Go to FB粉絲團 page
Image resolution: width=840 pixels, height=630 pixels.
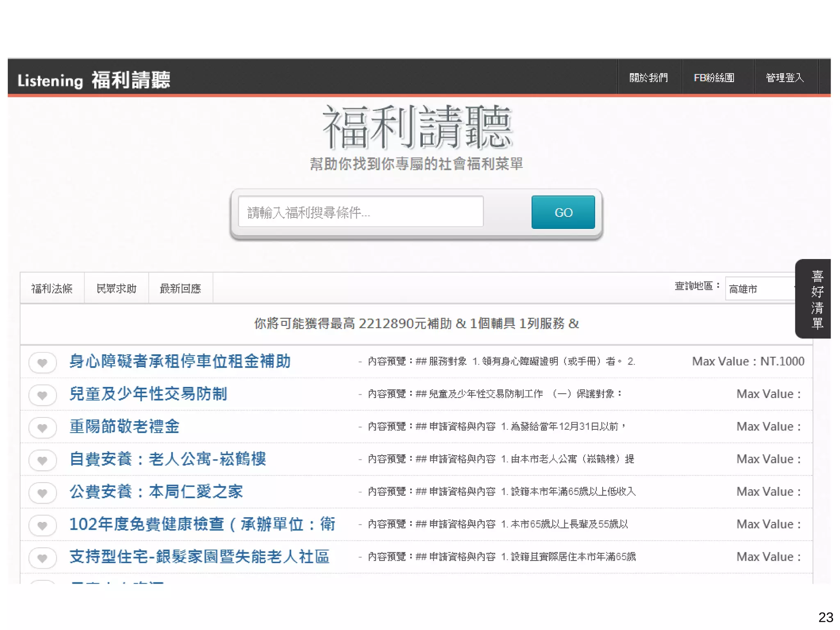tap(714, 78)
